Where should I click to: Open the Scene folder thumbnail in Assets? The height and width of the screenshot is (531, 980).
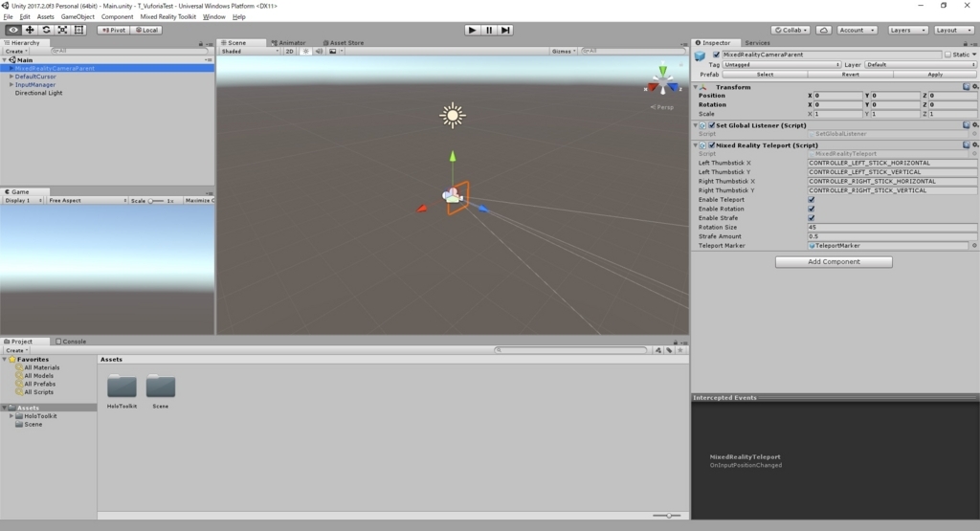161,387
